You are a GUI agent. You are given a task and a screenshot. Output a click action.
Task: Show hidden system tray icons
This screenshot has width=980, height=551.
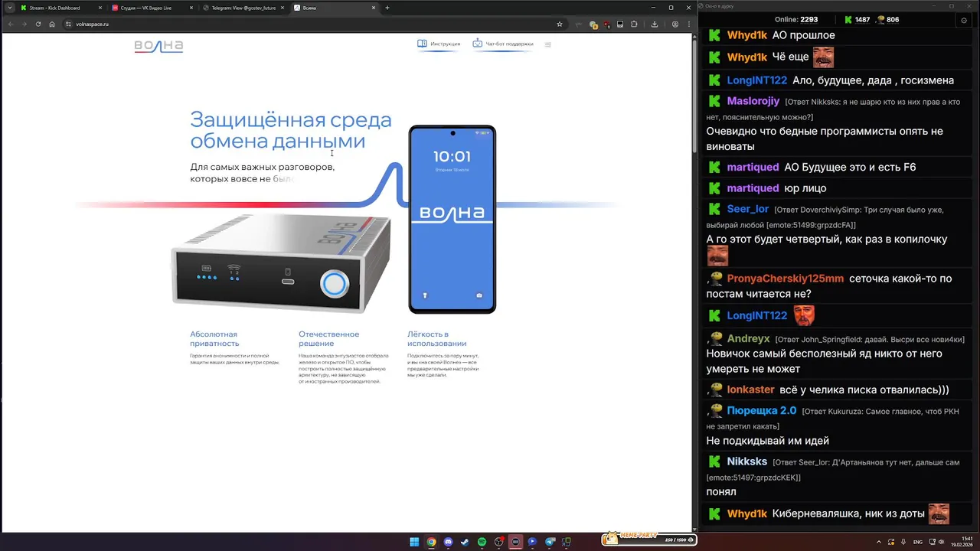coord(879,542)
